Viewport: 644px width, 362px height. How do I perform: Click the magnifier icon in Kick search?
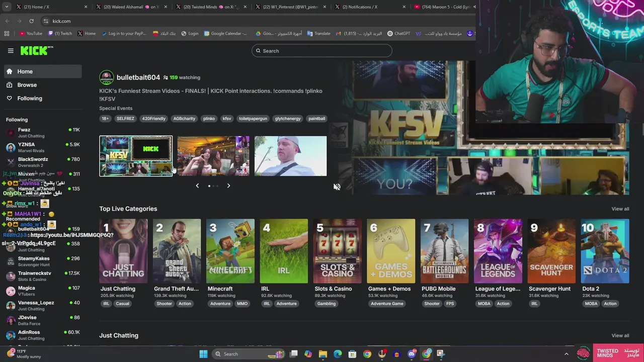tap(258, 51)
